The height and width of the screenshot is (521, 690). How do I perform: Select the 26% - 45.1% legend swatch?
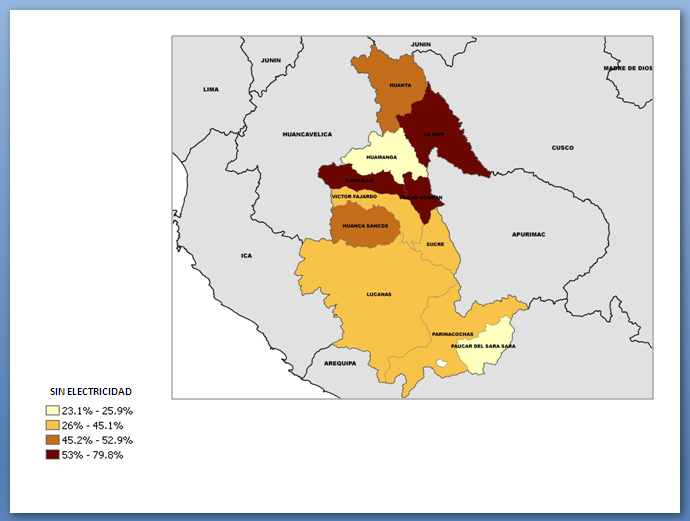click(52, 426)
